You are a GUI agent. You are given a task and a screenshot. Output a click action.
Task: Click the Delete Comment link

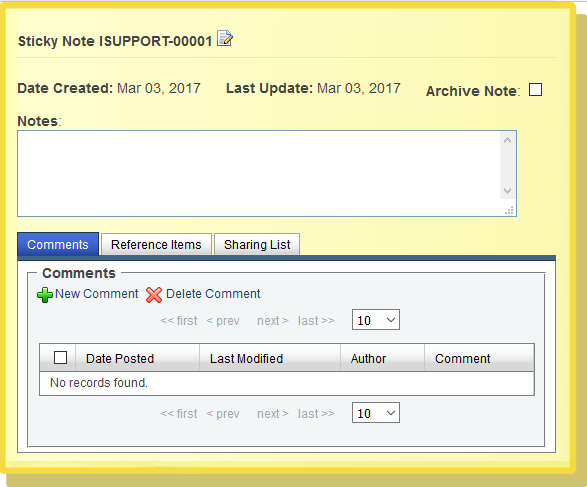(213, 294)
